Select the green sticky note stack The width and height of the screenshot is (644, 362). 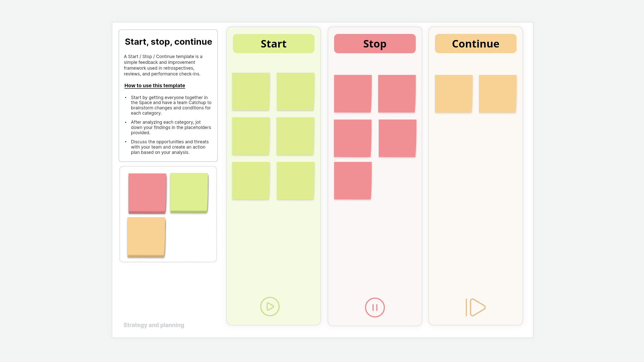189,192
